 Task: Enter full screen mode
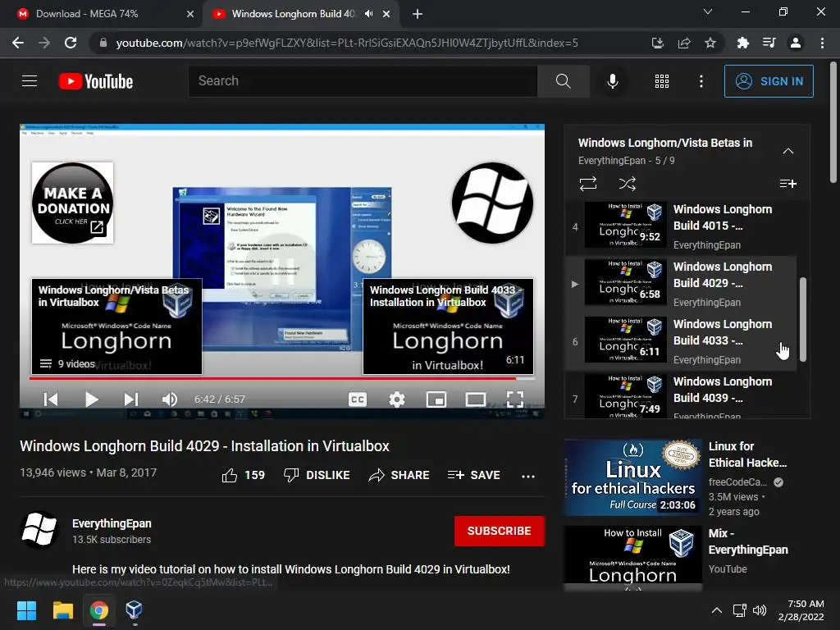pyautogui.click(x=515, y=399)
